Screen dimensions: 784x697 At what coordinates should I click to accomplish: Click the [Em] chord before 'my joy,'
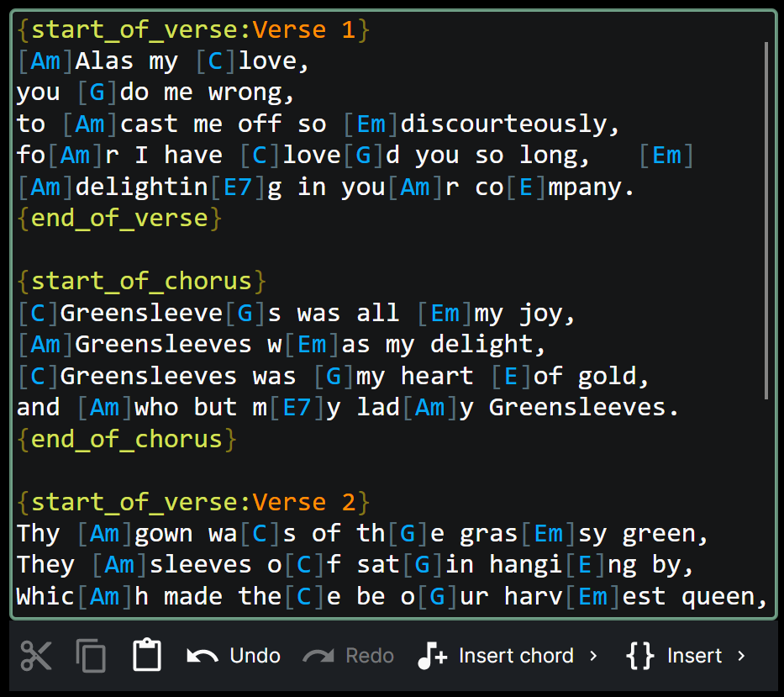click(445, 314)
